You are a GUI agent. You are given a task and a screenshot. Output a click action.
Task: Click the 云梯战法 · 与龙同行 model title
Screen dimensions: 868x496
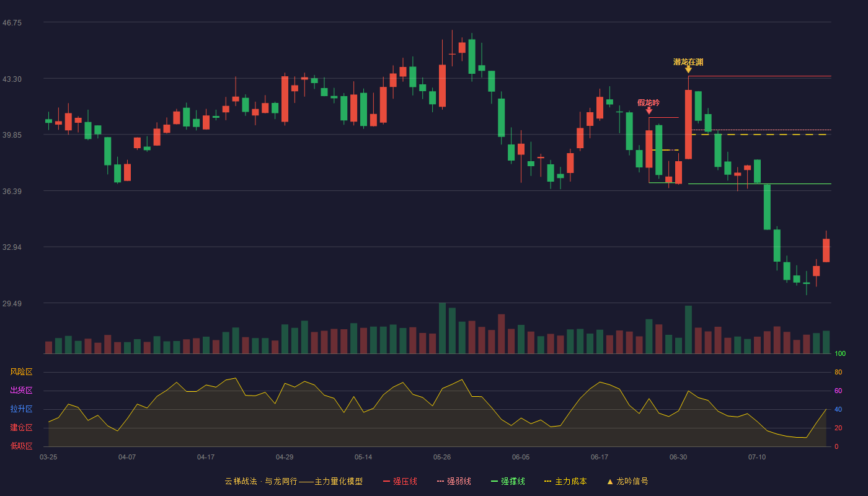(260, 481)
